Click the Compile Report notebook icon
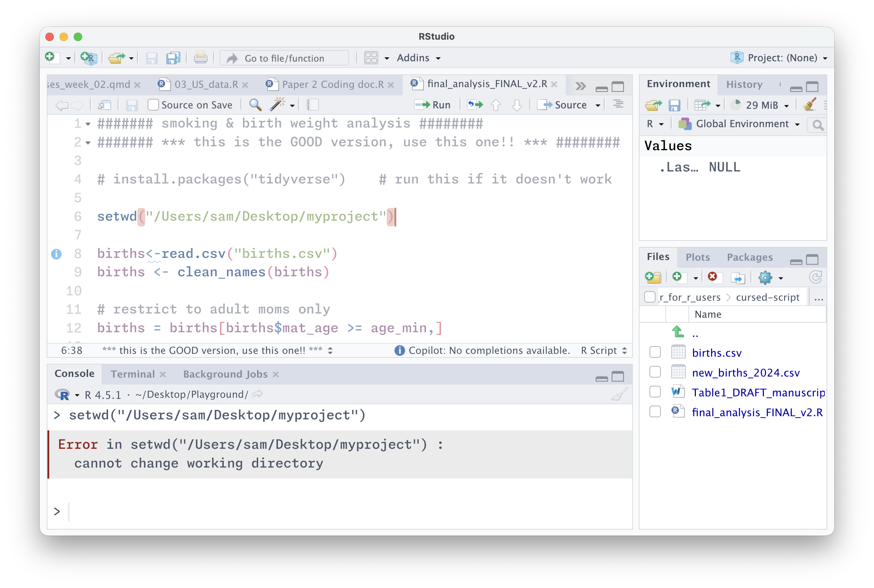The width and height of the screenshot is (874, 588). [x=312, y=105]
